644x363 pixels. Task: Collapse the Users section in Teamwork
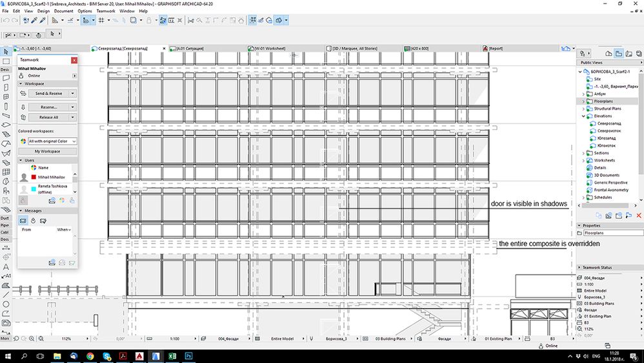(x=21, y=160)
